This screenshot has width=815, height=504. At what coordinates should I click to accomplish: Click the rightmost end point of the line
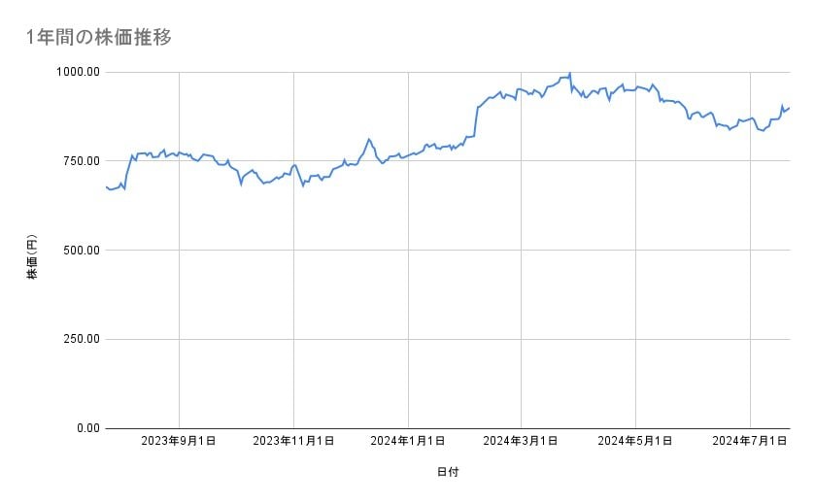click(x=789, y=108)
